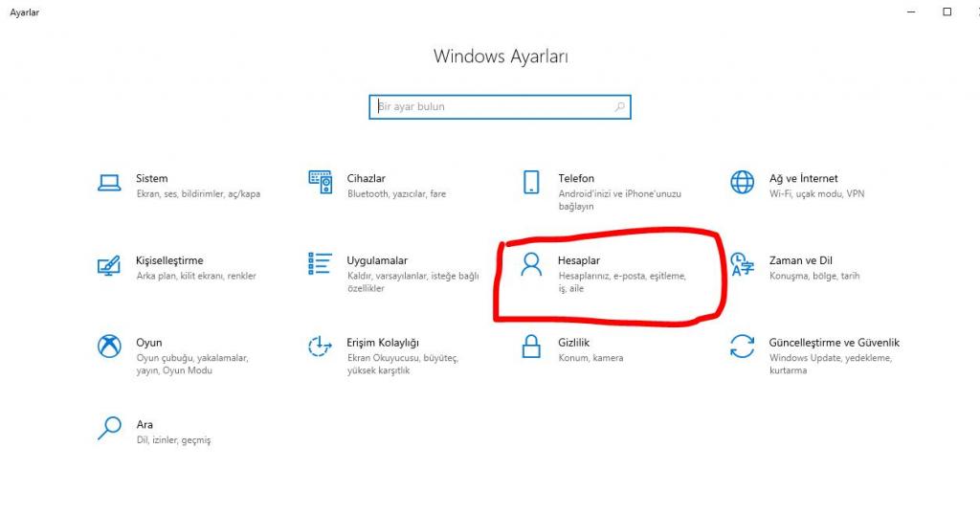Click 'Windows Update, yedekleme, kurtarma' description
The image size is (980, 515).
coord(831,364)
